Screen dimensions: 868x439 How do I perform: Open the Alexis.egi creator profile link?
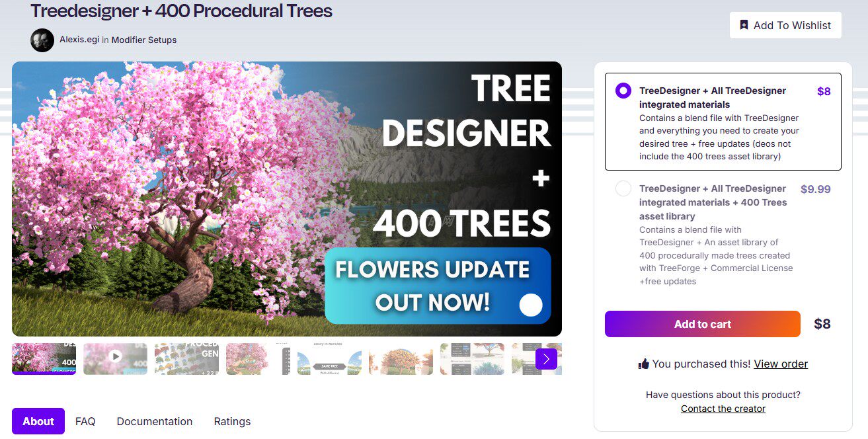coord(79,40)
